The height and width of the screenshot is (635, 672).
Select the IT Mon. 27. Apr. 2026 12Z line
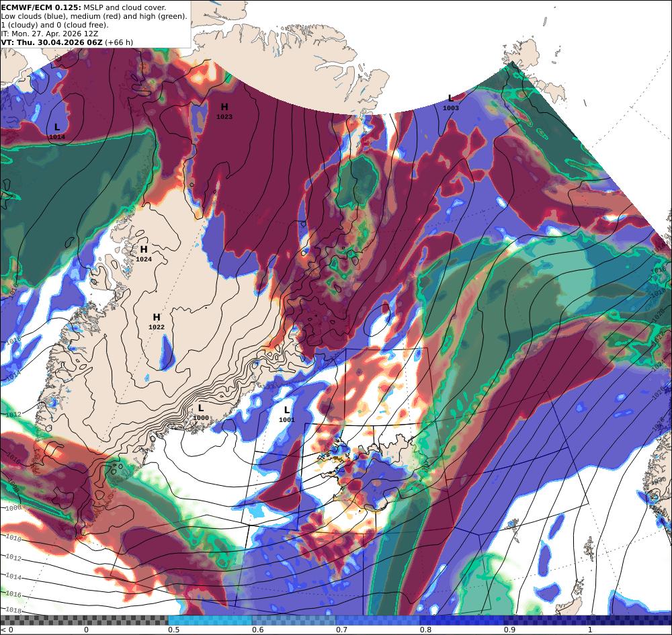50,34
